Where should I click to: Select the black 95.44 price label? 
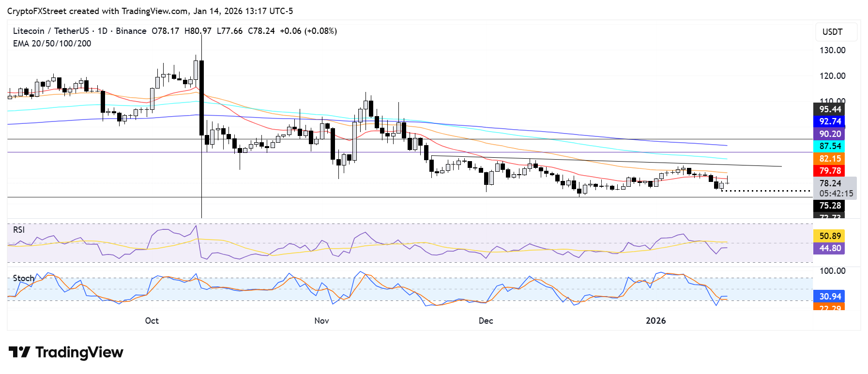coord(830,109)
